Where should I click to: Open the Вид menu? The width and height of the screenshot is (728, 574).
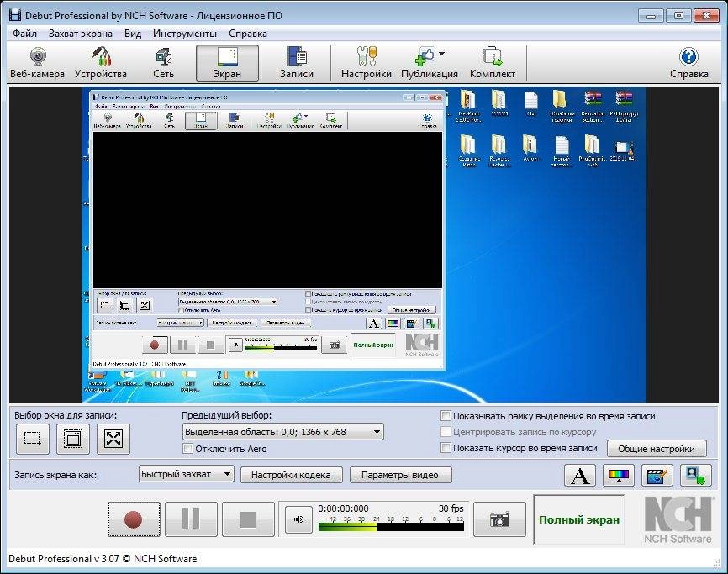(133, 34)
